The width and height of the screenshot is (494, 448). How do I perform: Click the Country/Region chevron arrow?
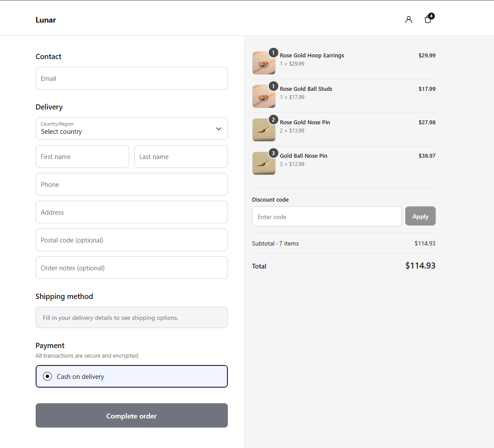click(219, 129)
